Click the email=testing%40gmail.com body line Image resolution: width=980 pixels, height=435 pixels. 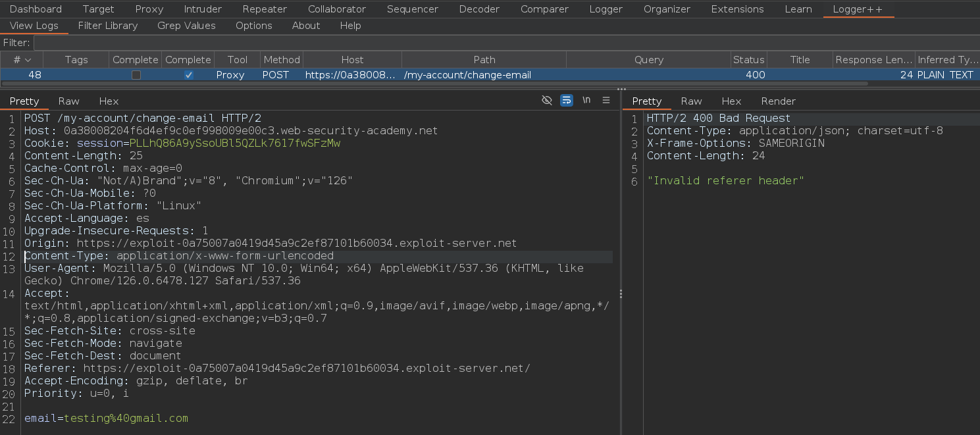[106, 419]
